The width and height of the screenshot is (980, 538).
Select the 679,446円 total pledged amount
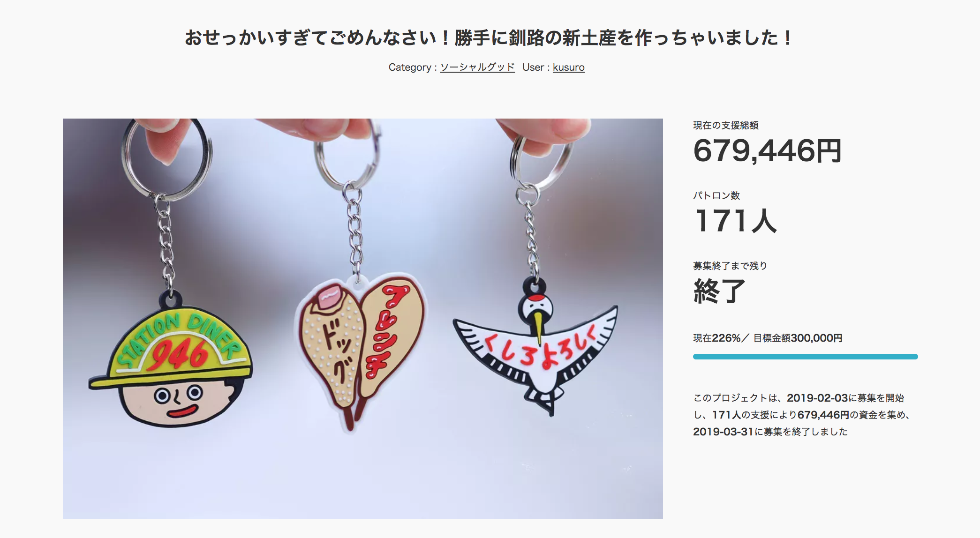[767, 151]
